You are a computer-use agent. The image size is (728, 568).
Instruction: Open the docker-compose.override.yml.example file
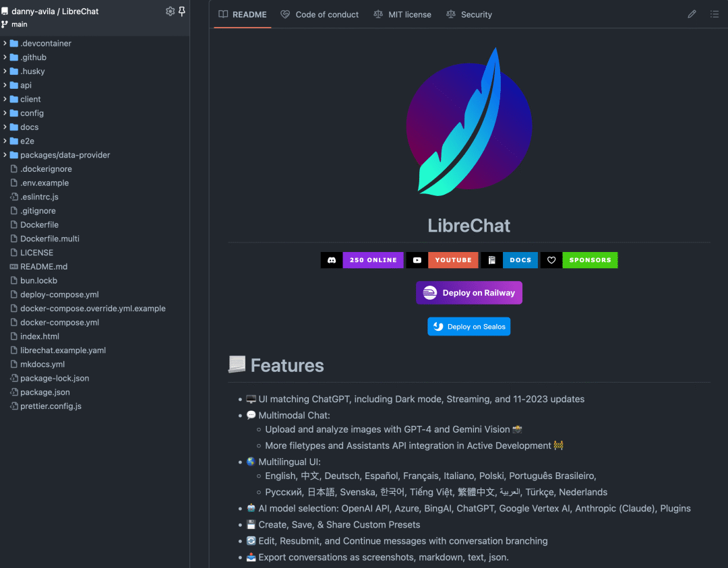point(93,308)
